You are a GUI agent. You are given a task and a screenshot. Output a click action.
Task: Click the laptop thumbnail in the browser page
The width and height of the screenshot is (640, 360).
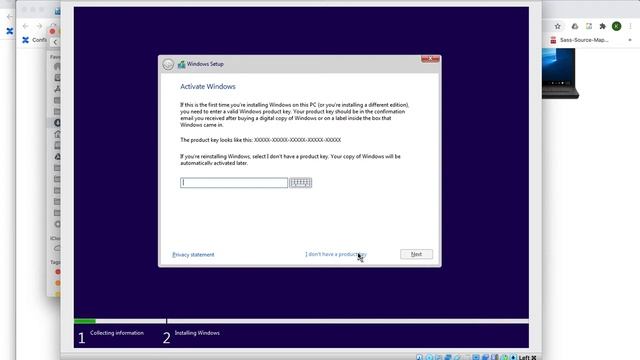pos(560,73)
